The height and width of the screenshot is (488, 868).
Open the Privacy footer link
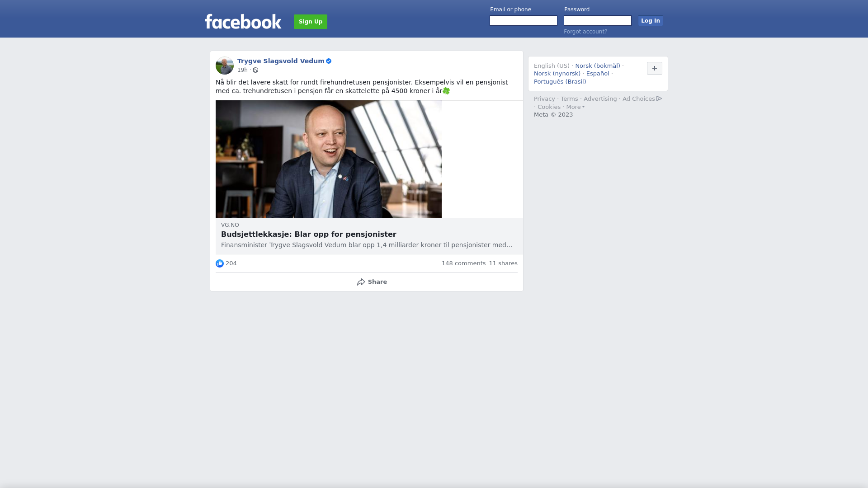(x=544, y=99)
